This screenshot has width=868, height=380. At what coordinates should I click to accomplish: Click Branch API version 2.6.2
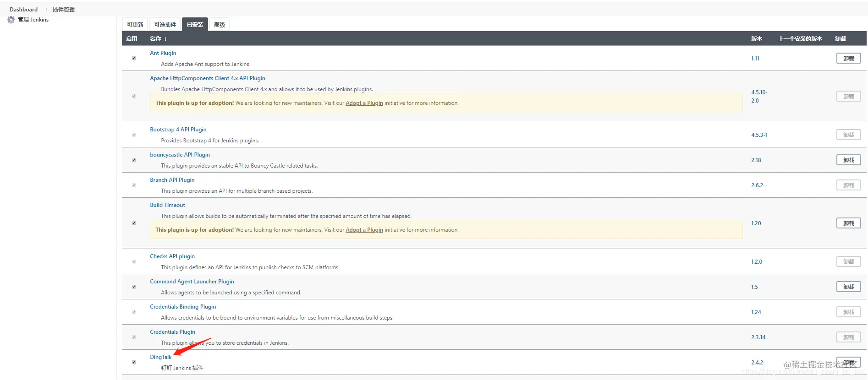(x=757, y=185)
